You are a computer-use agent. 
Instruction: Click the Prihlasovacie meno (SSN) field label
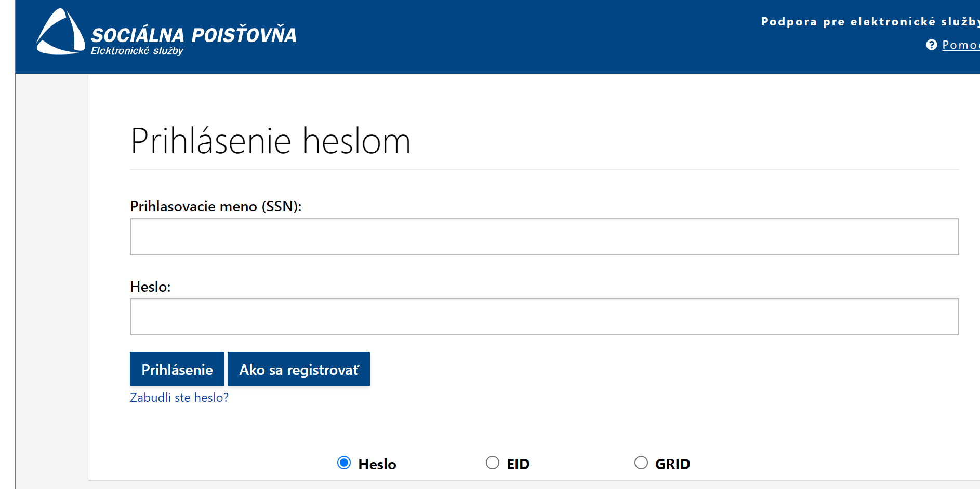pos(216,207)
